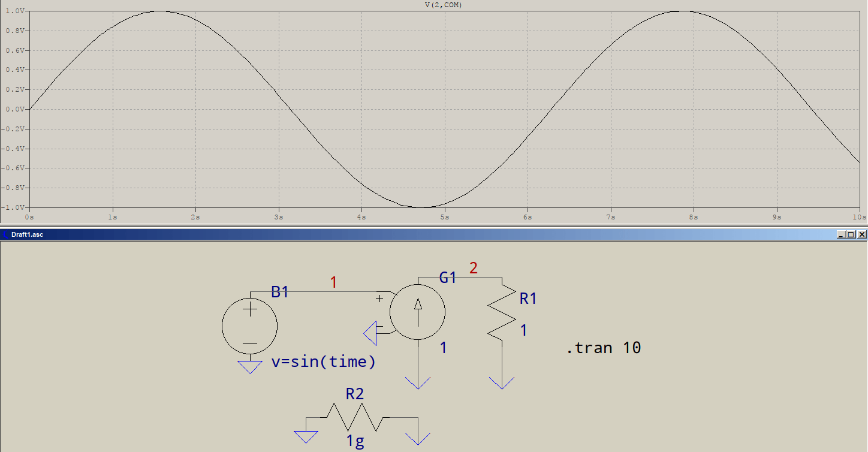The width and height of the screenshot is (868, 452).
Task: Click the 5s label on time axis
Action: [444, 216]
